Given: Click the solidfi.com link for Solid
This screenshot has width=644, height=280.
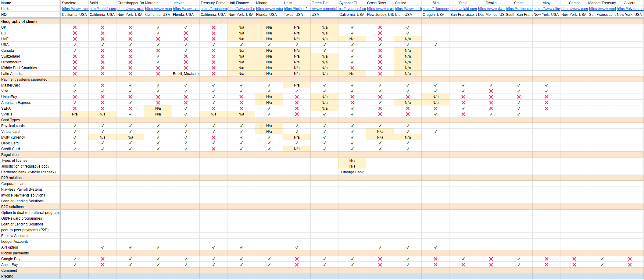Looking at the screenshot, I should pos(102,9).
